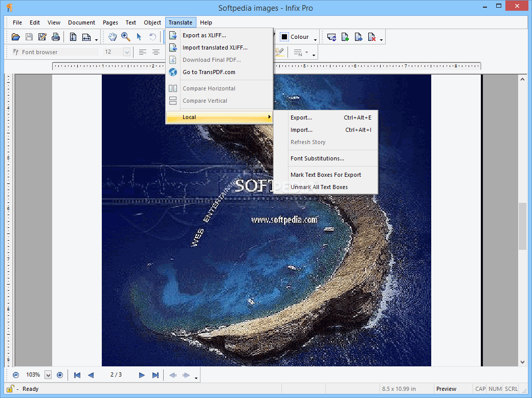Click the Fit Height page icon
The image size is (532, 398).
point(73,37)
